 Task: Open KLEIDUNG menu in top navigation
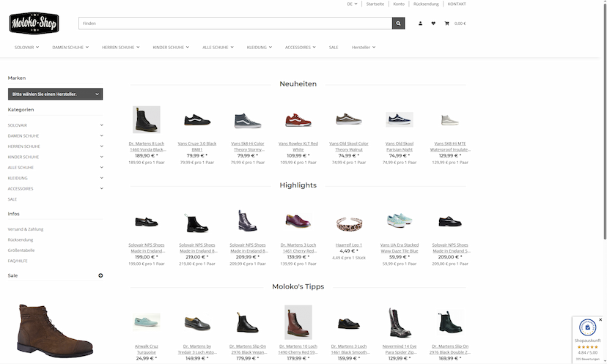coord(259,47)
